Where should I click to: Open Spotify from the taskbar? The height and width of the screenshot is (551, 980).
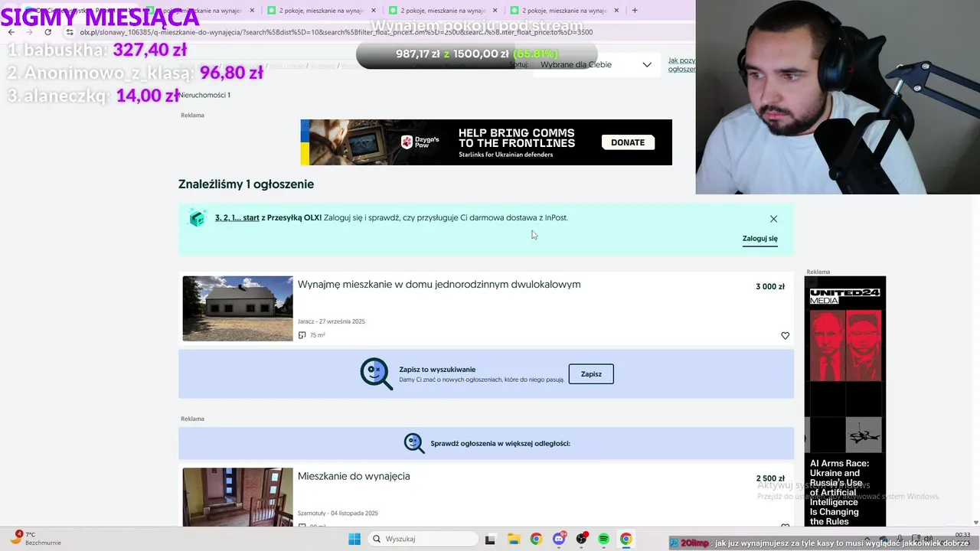coord(603,540)
